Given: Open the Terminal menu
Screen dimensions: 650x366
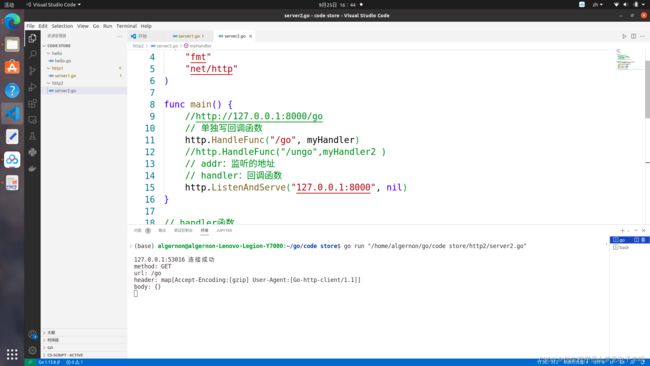Looking at the screenshot, I should 126,26.
